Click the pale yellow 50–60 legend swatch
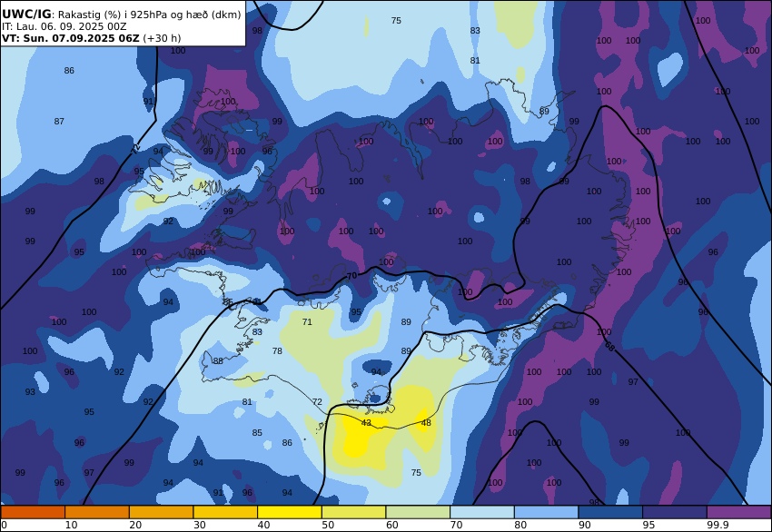This screenshot has width=772, height=532. click(353, 512)
